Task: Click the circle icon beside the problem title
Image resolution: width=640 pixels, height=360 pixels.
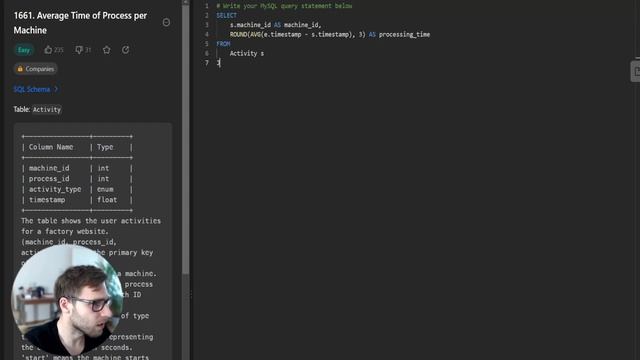Action: (166, 22)
